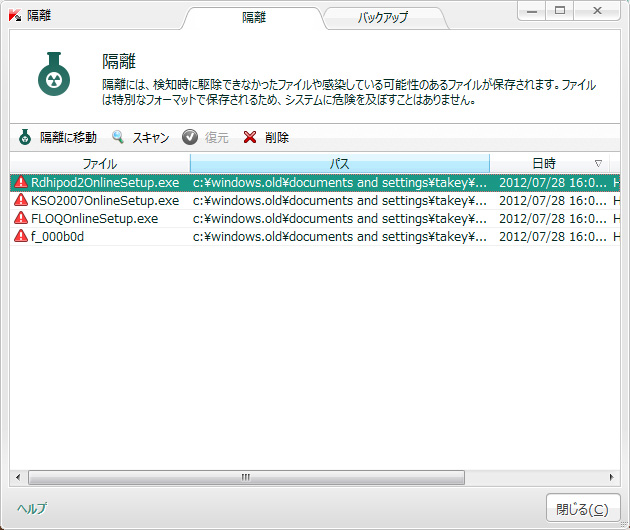Sort list by パス column header

(339, 163)
